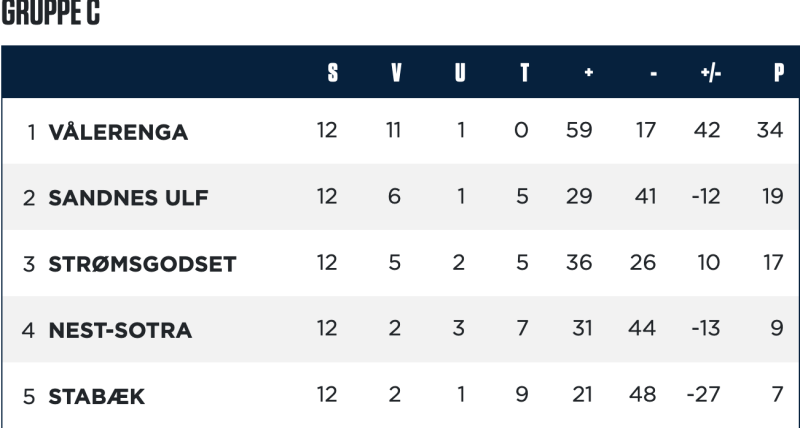The width and height of the screenshot is (800, 428).
Task: Click the rank number 1 cell
Action: [x=32, y=133]
